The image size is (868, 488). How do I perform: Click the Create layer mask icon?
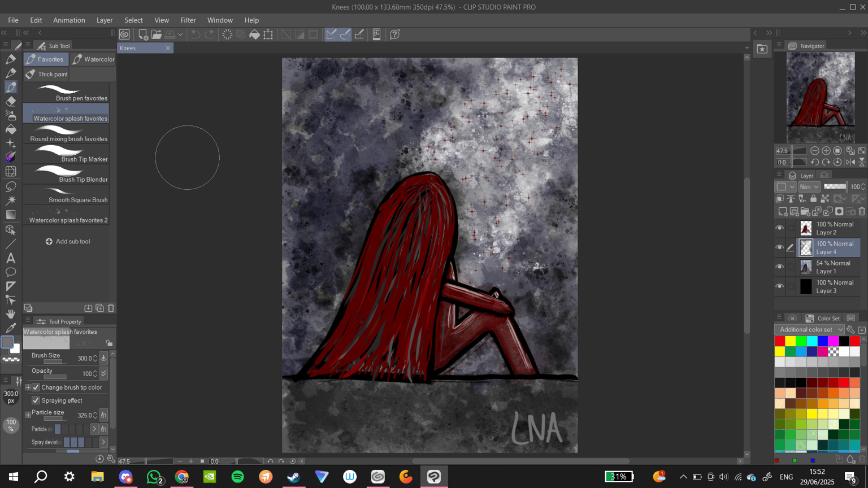839,212
